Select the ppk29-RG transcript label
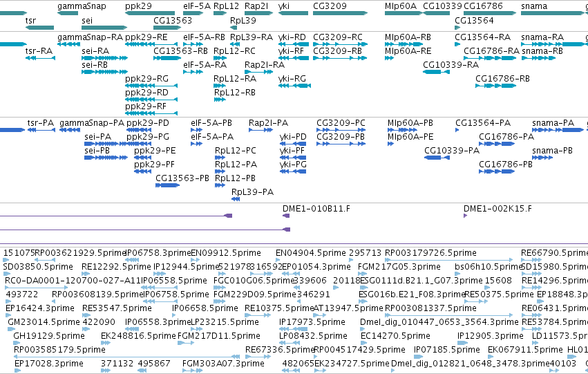588x374 pixels. [146, 79]
